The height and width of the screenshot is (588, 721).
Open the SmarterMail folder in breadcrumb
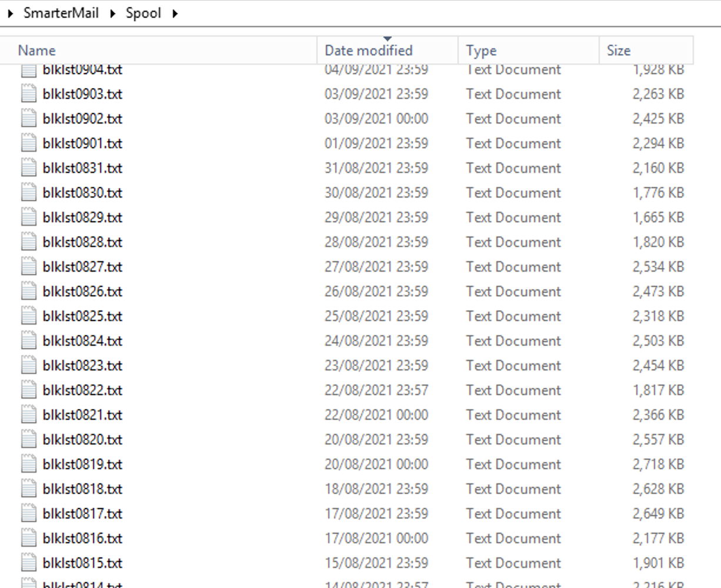coord(61,13)
